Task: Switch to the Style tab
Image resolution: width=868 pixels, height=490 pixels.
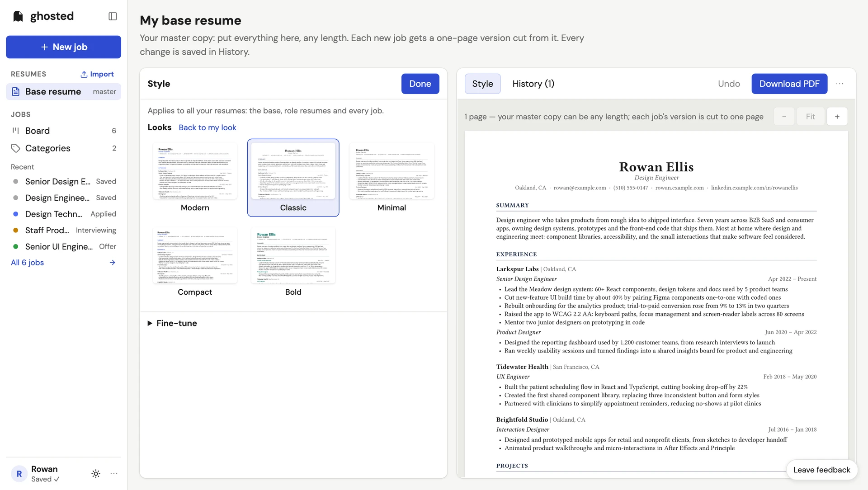Action: (x=482, y=84)
